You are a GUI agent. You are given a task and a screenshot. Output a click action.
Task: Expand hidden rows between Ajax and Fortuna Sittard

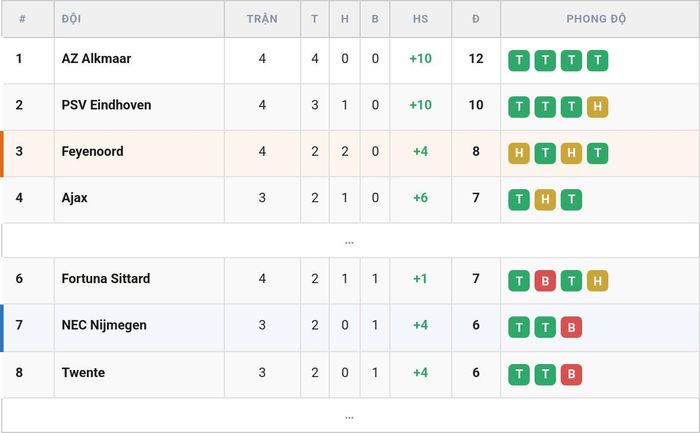point(349,241)
